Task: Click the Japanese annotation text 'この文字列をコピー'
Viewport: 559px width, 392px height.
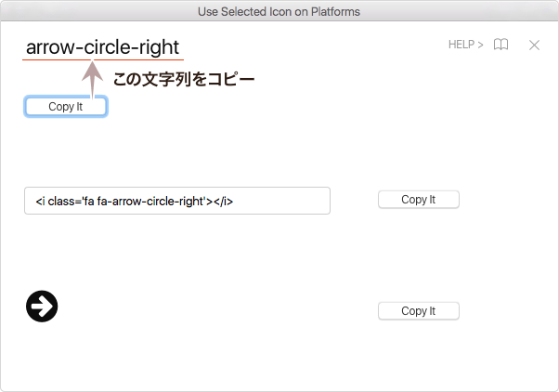Action: click(x=183, y=80)
